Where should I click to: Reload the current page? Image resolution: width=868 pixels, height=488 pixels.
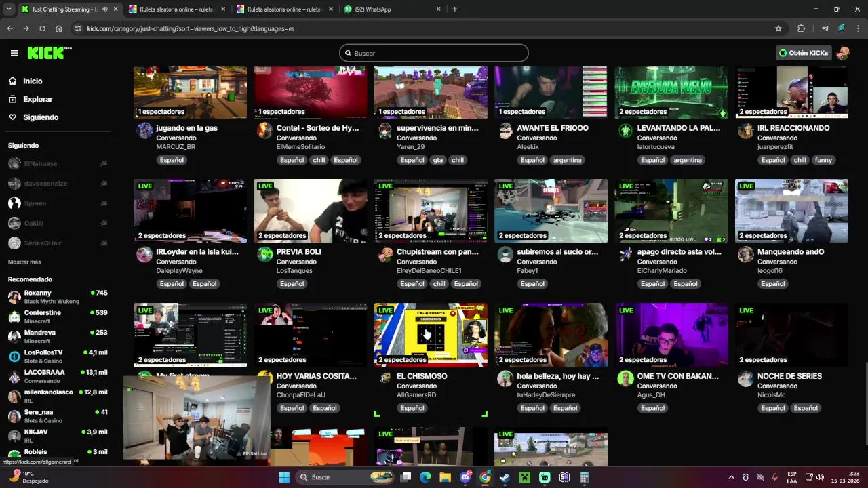42,28
